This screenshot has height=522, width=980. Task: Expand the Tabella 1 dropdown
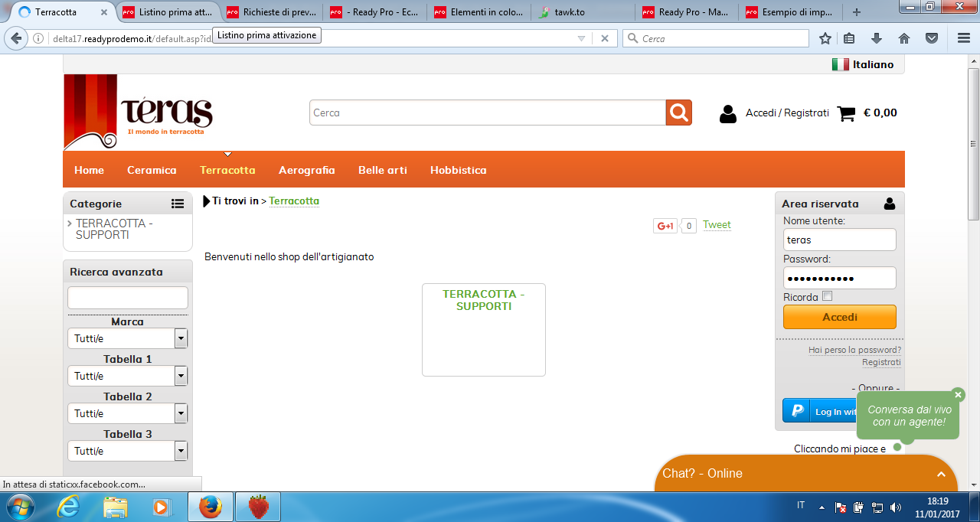(127, 376)
